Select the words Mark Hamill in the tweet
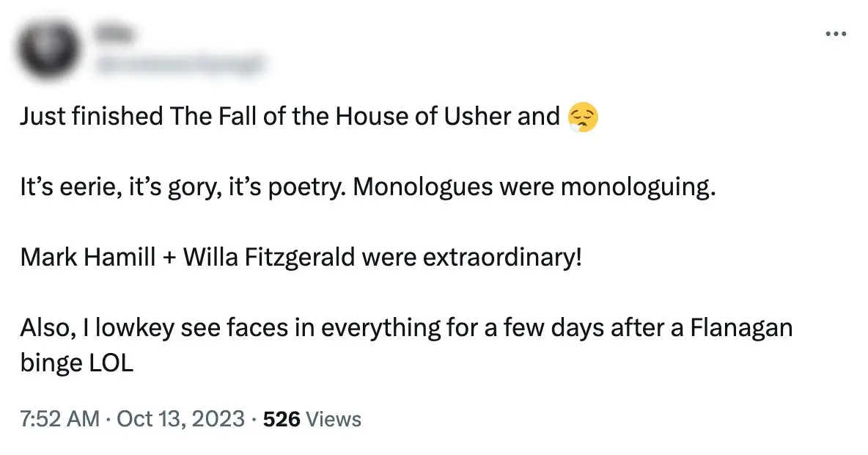 coord(87,257)
